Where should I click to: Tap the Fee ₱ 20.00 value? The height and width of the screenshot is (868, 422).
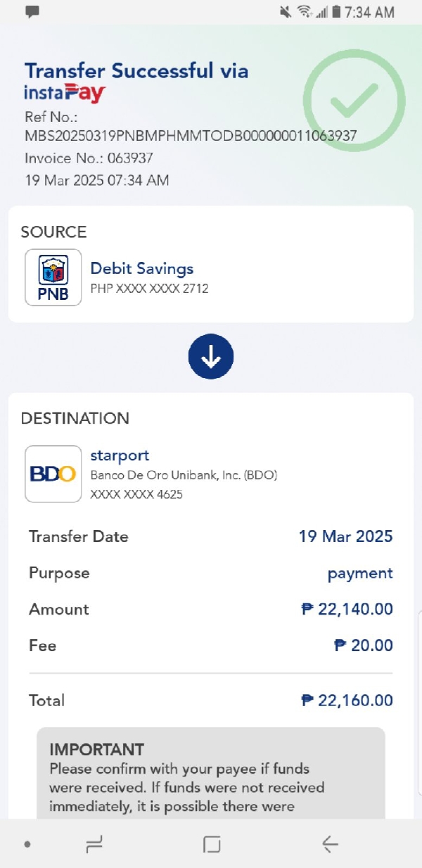pos(364,646)
